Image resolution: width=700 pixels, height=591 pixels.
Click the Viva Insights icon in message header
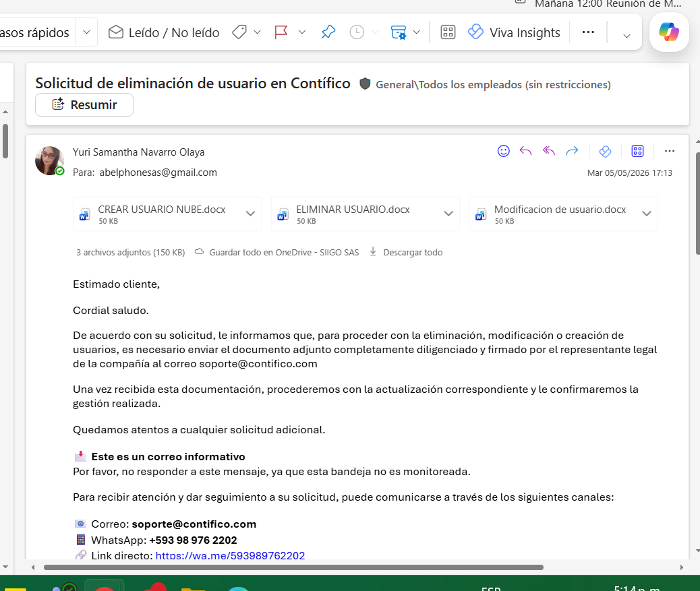click(605, 151)
